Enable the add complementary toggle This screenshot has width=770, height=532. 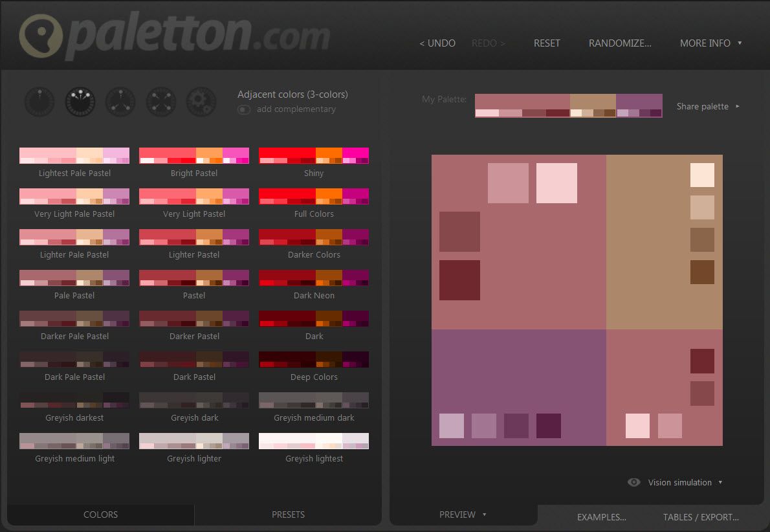243,109
